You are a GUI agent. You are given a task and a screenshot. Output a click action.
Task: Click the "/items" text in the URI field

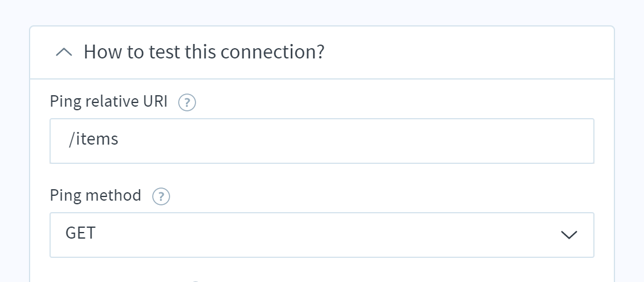coord(94,139)
